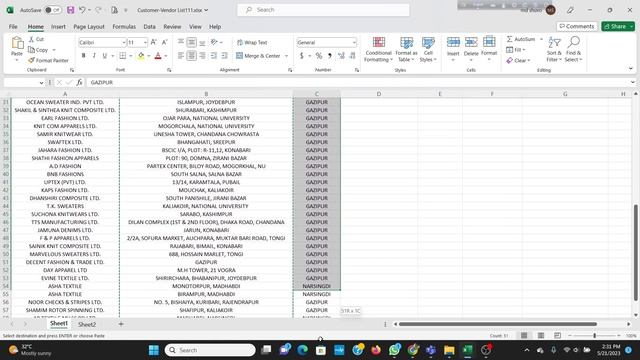Click the Save icon in title bar
The height and width of the screenshot is (360, 640).
(x=71, y=10)
